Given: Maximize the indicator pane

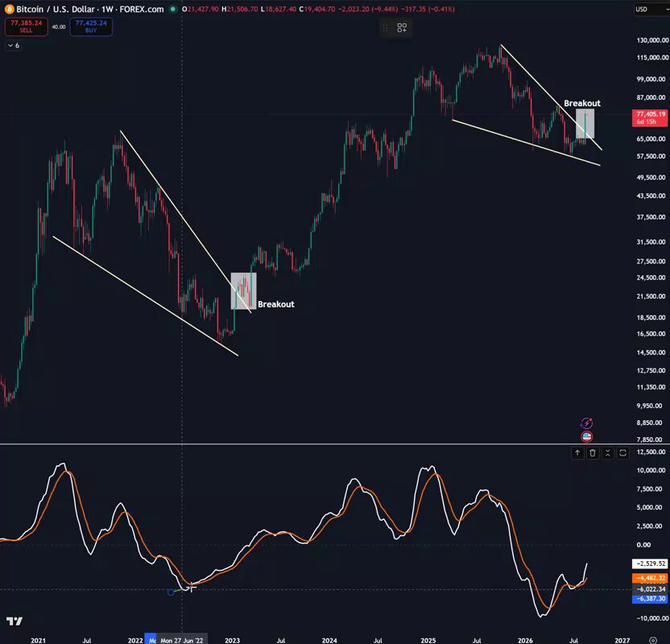Looking at the screenshot, I should click(622, 452).
